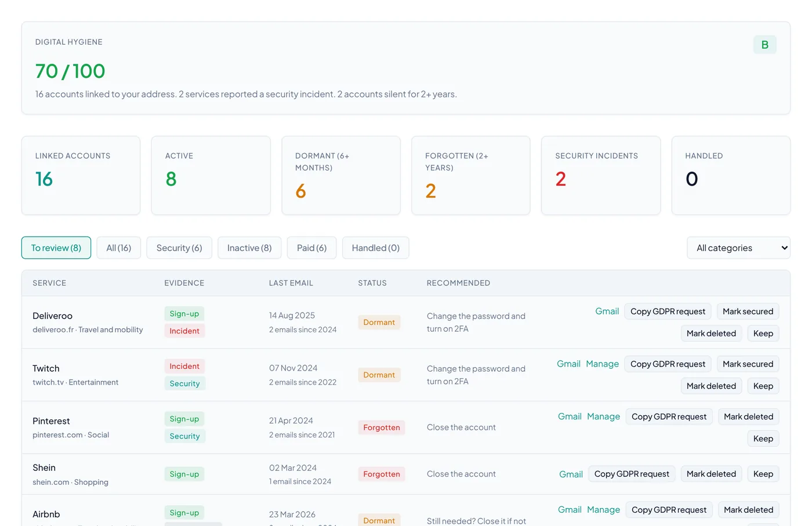Click the Active 8 stat card
The height and width of the screenshot is (526, 812).
pos(211,176)
